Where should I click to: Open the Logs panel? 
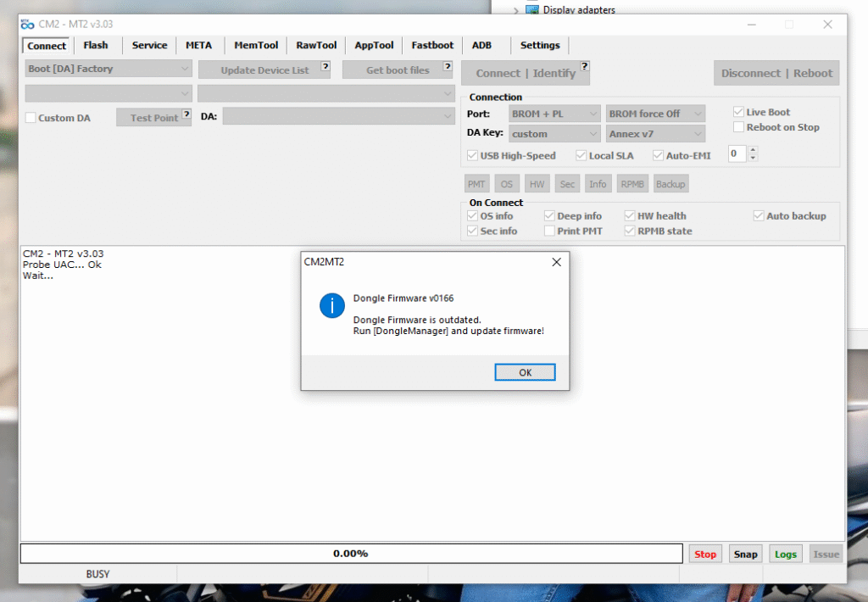tap(785, 553)
